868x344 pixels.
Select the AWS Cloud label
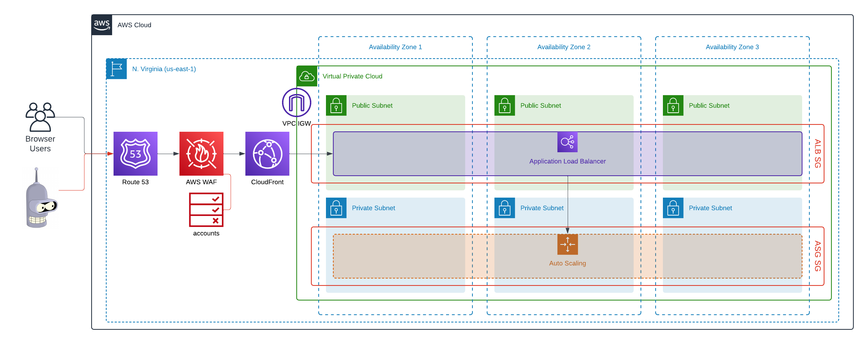point(134,25)
